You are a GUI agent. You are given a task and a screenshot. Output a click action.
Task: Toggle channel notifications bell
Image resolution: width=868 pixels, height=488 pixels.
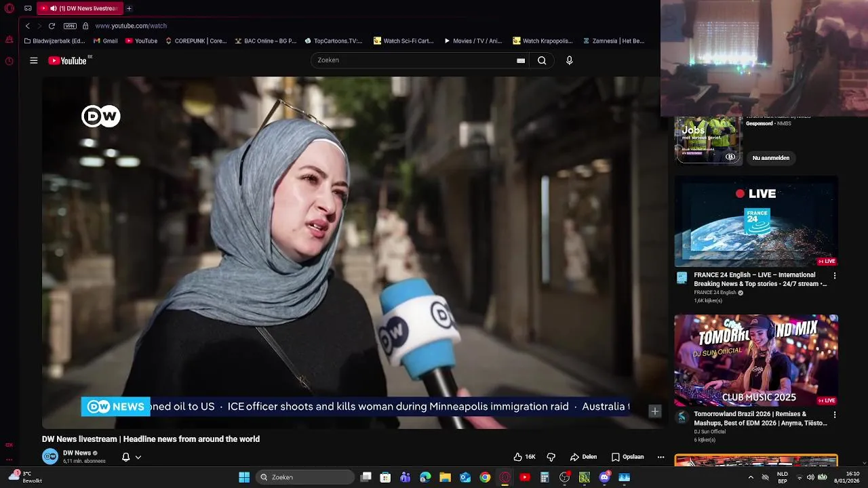click(125, 457)
